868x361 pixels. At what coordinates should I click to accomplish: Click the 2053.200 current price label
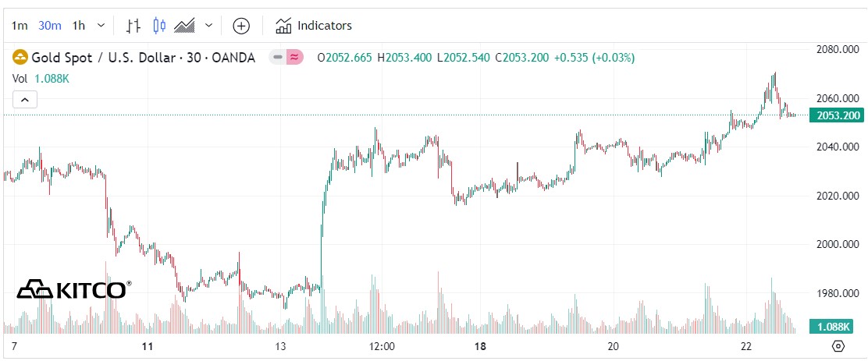[x=838, y=115]
